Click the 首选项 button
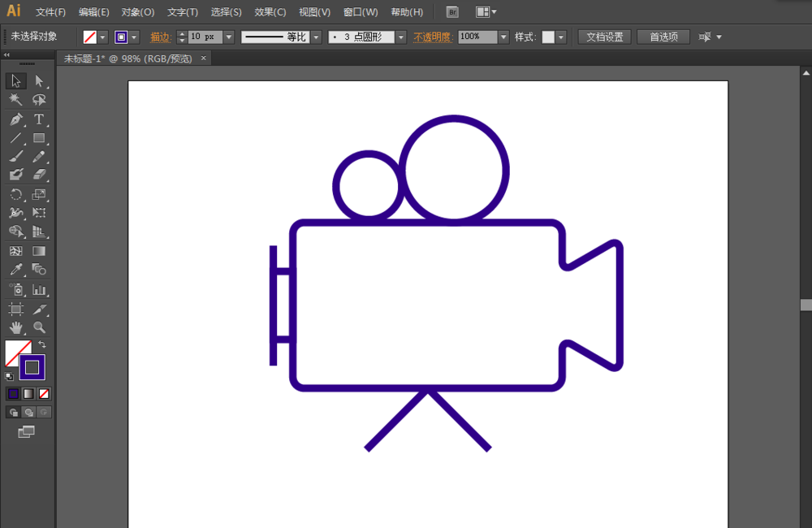The image size is (812, 528). pyautogui.click(x=663, y=37)
